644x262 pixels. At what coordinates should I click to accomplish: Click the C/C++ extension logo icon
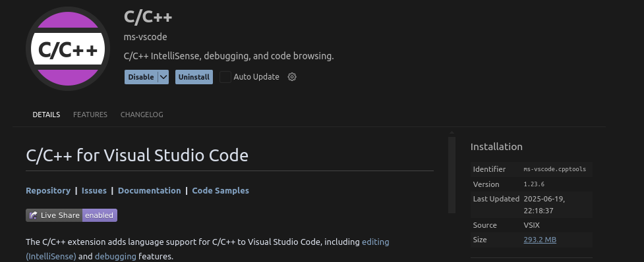tap(68, 49)
